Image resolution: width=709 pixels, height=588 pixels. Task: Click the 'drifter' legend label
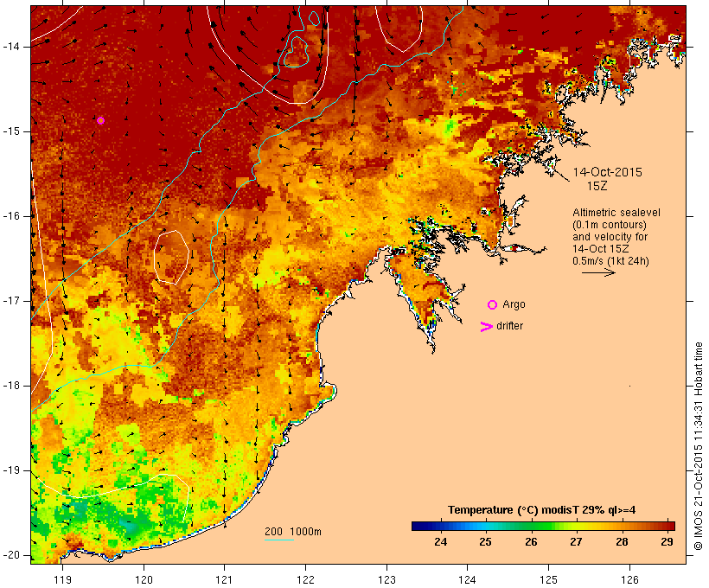click(509, 326)
